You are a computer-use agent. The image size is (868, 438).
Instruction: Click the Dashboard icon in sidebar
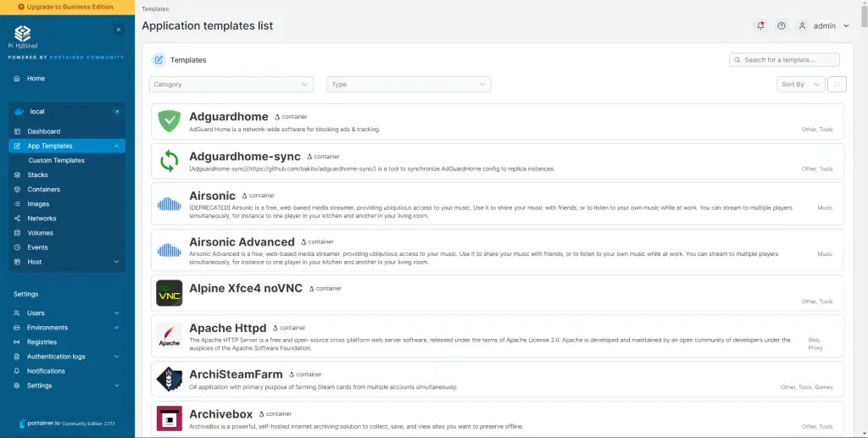pos(17,131)
